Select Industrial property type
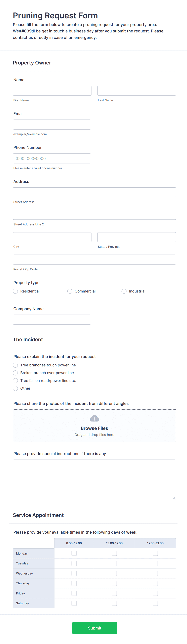 124,291
